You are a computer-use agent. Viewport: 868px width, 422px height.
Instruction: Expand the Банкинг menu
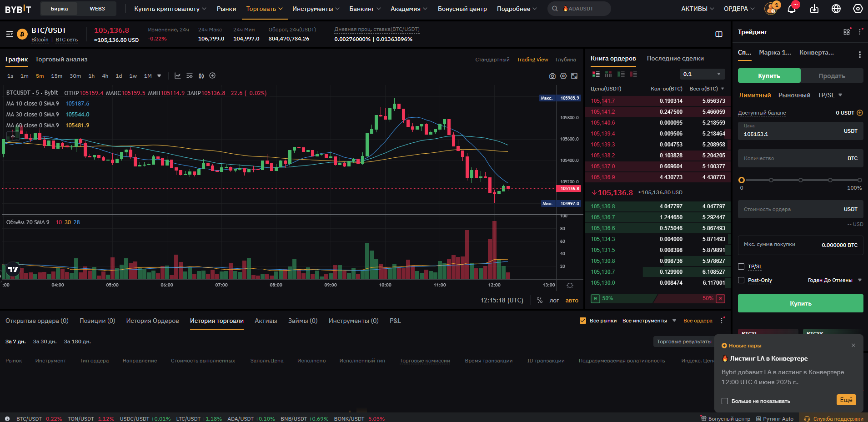coord(365,9)
